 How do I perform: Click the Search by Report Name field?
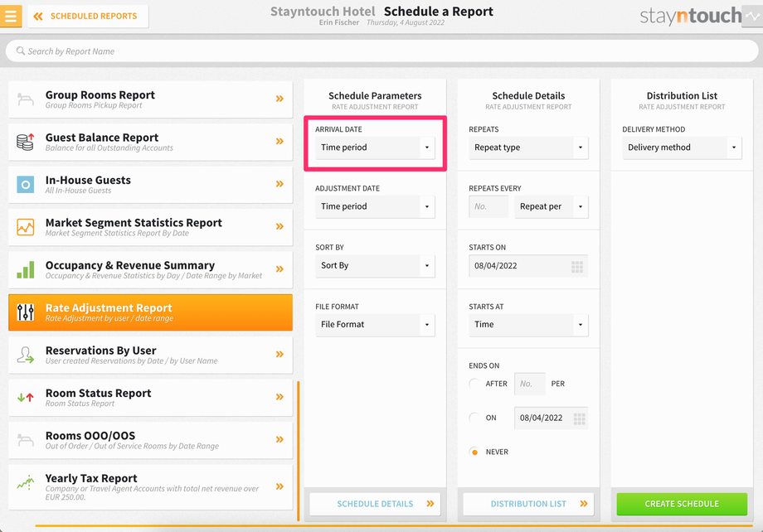coord(381,51)
